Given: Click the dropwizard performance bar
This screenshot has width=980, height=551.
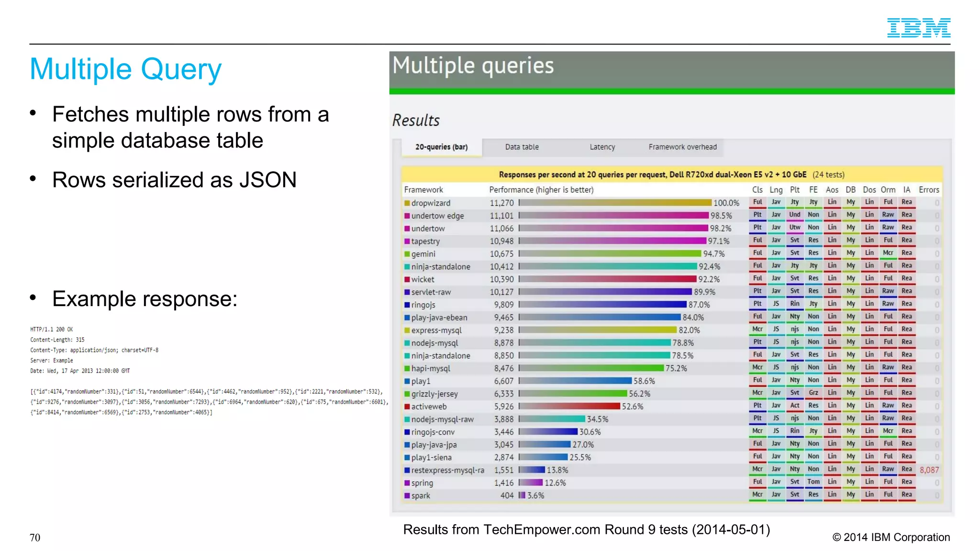Looking at the screenshot, I should (x=615, y=203).
